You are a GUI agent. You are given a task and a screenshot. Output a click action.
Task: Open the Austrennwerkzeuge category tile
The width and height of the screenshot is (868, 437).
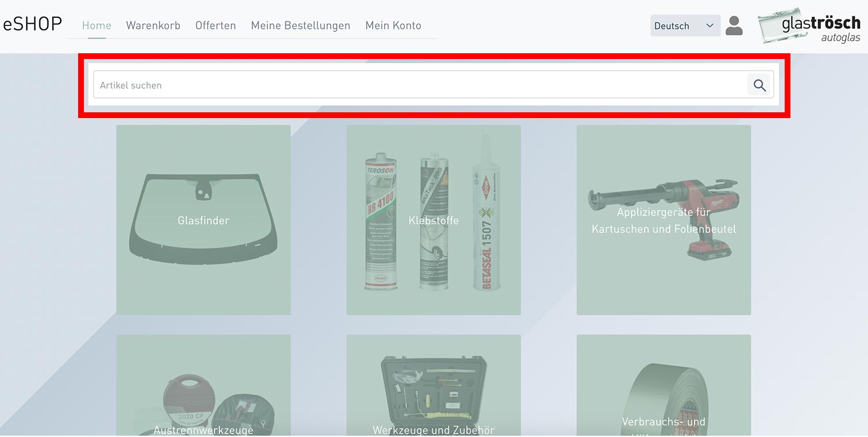coord(204,385)
